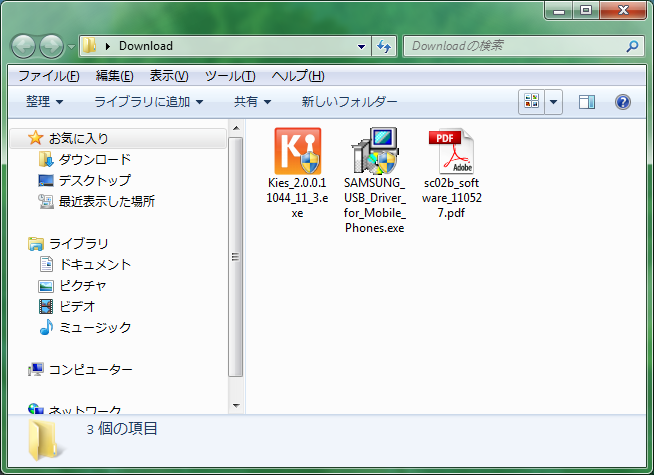The image size is (654, 475).
Task: Open the 整理 dropdown menu
Action: coord(44,102)
